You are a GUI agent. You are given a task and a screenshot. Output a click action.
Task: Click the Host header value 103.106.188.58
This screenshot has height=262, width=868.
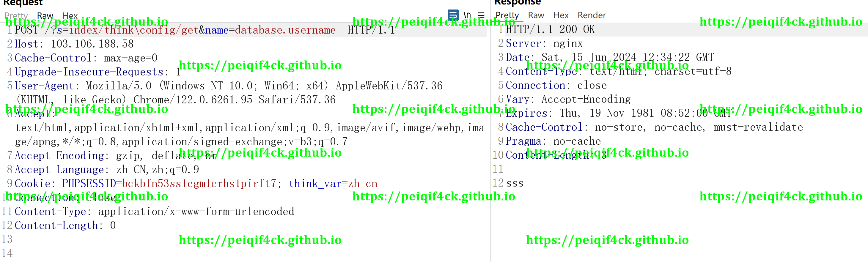point(92,44)
